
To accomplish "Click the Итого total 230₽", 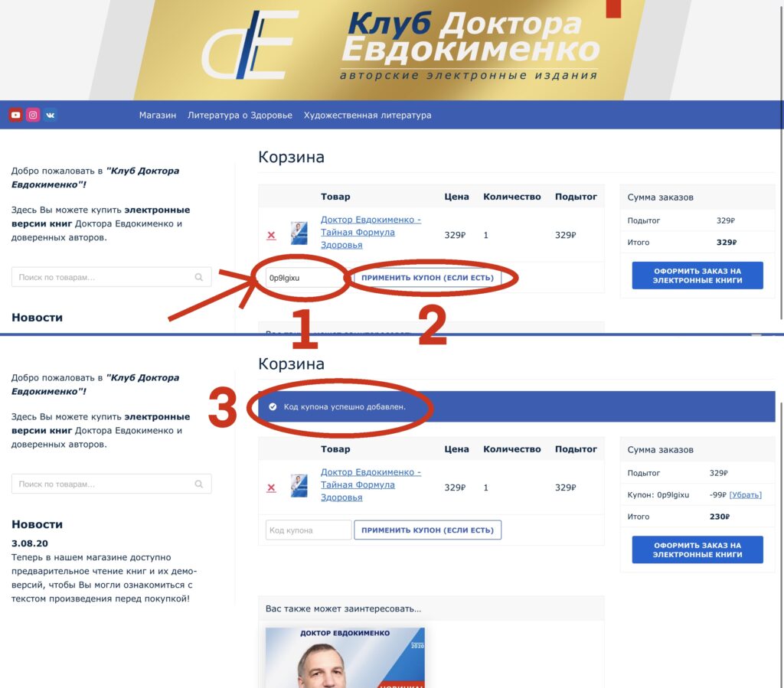I will (x=720, y=517).
